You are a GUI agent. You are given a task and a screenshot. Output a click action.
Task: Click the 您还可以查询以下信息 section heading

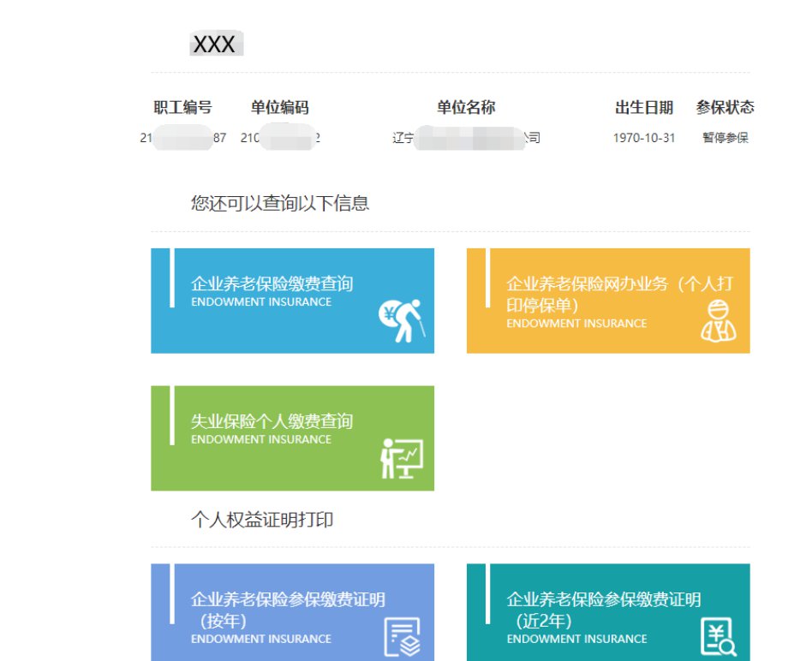click(x=279, y=204)
